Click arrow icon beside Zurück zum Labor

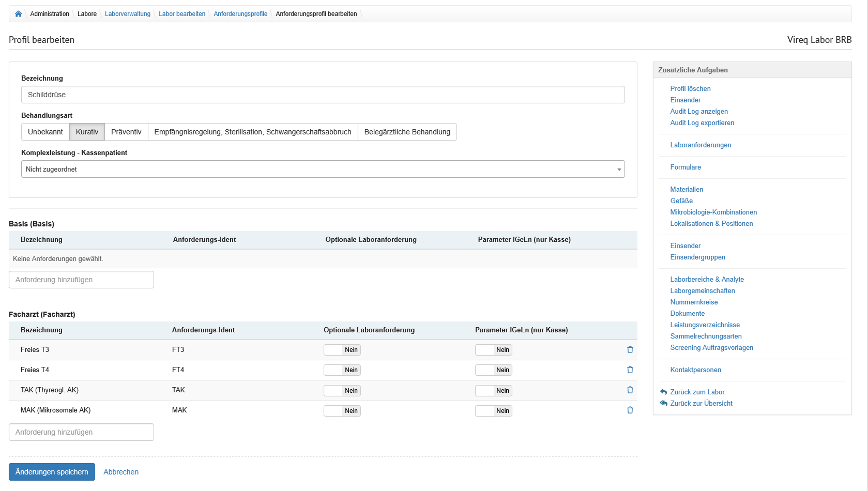663,392
